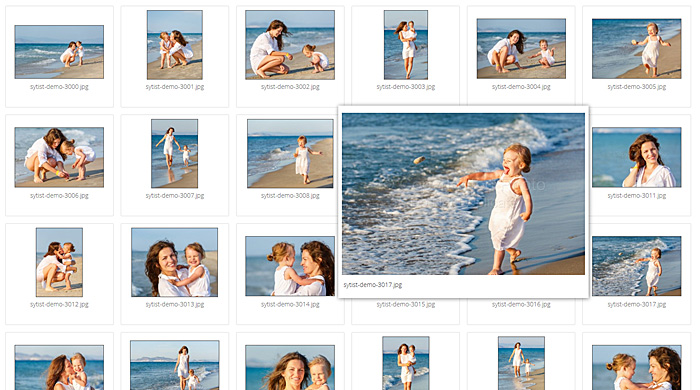This screenshot has height=390, width=700.
Task: Open bottom-row thumbnail of mother kissing child's cheek
Action: [59, 367]
